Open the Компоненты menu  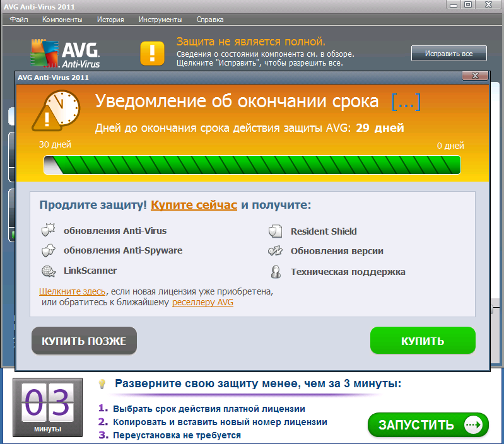click(x=62, y=20)
